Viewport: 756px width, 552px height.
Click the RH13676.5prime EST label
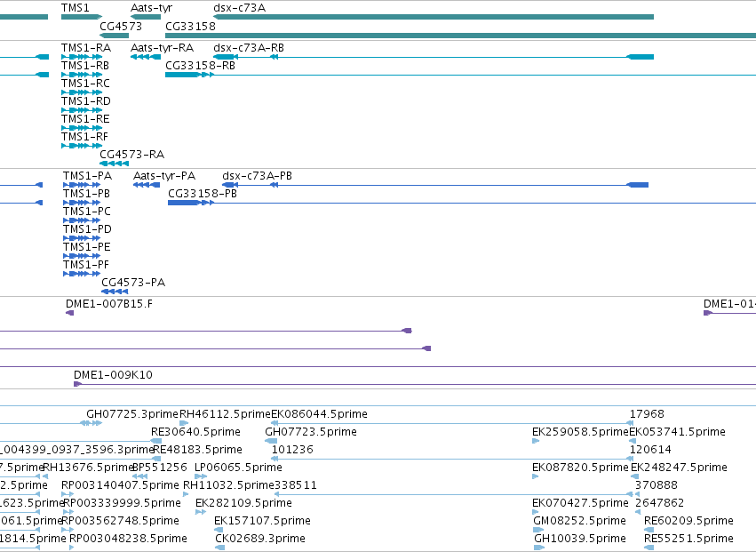[88, 468]
